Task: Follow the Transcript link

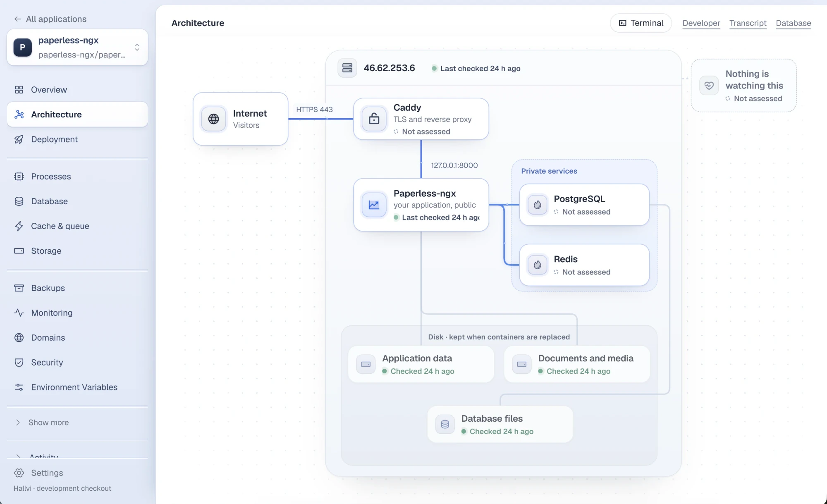Action: (x=748, y=23)
